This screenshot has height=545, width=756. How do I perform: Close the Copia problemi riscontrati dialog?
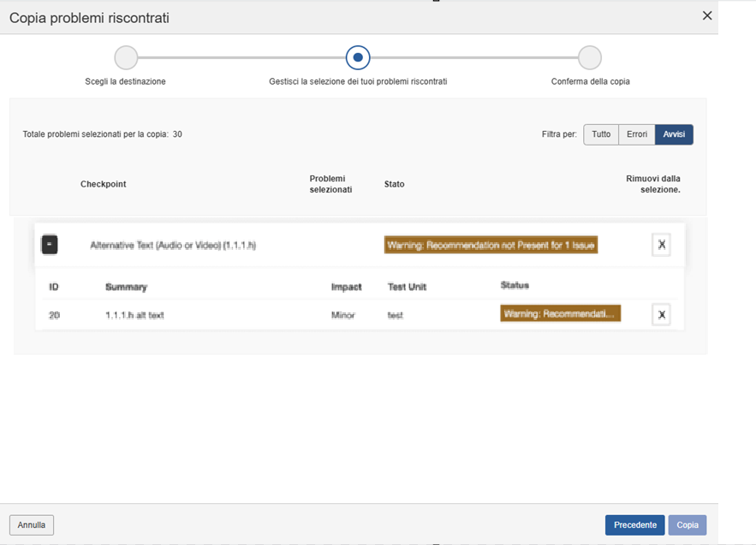point(706,15)
